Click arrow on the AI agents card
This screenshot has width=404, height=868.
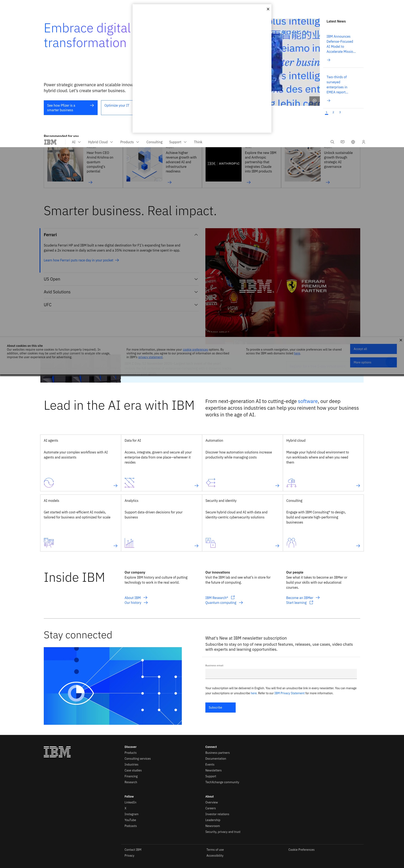[x=115, y=486]
